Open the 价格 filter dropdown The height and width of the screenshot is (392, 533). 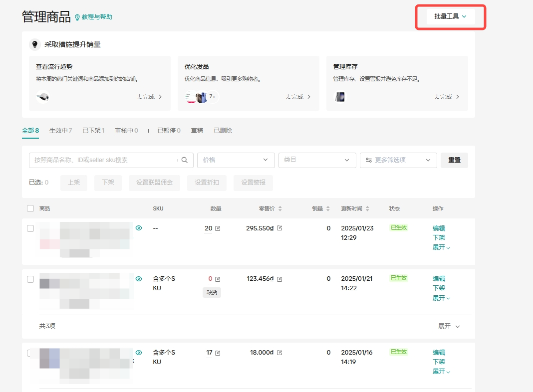click(236, 160)
